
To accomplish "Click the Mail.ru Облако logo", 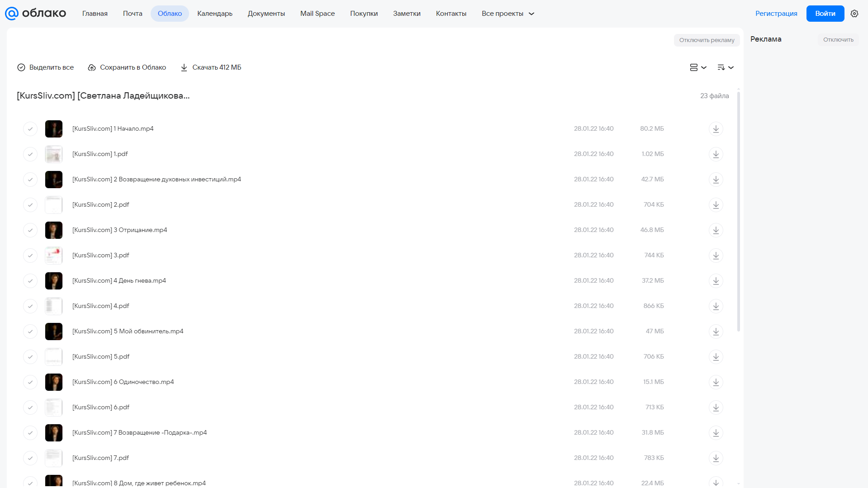I will 35,14.
